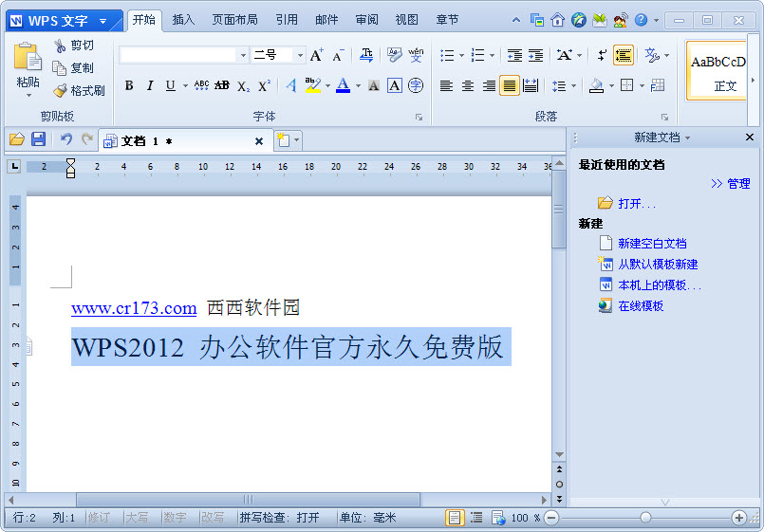Click the phonetic guide (wén) icon
Screen dimensions: 764x532
tap(416, 55)
